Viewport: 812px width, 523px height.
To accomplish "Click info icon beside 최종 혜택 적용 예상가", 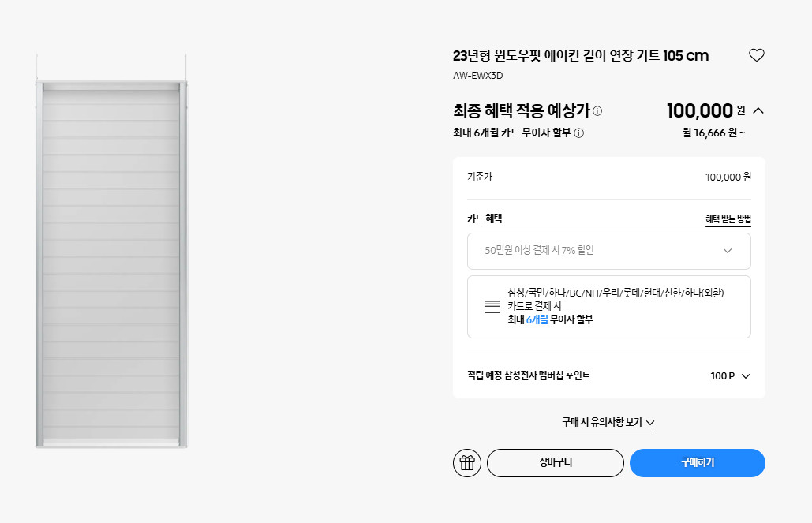I will [x=597, y=111].
